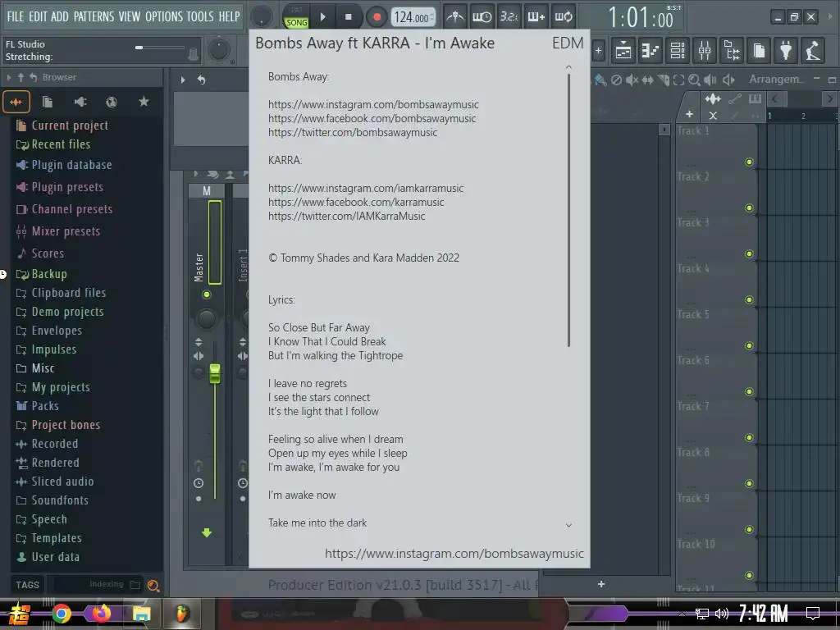Select the Browser globe library tab icon
Screen dimensions: 840x630
pyautogui.click(x=112, y=102)
